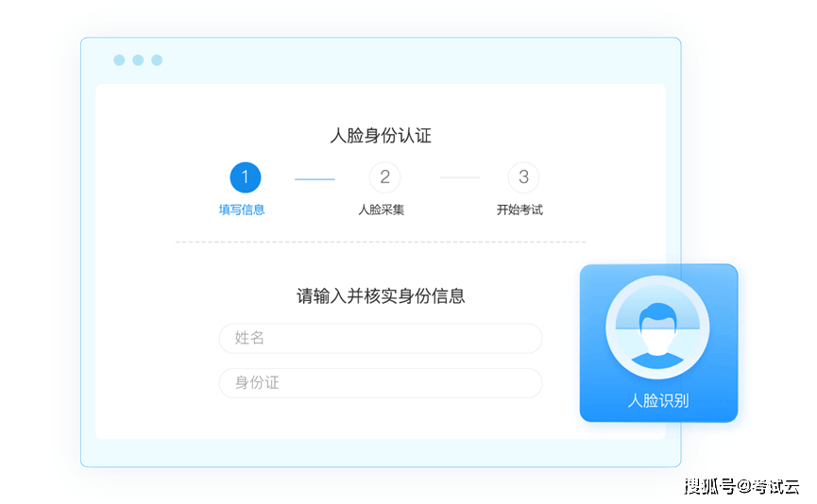Screen dimensions: 817x504
Task: Click the first window control dot
Action: (x=119, y=60)
